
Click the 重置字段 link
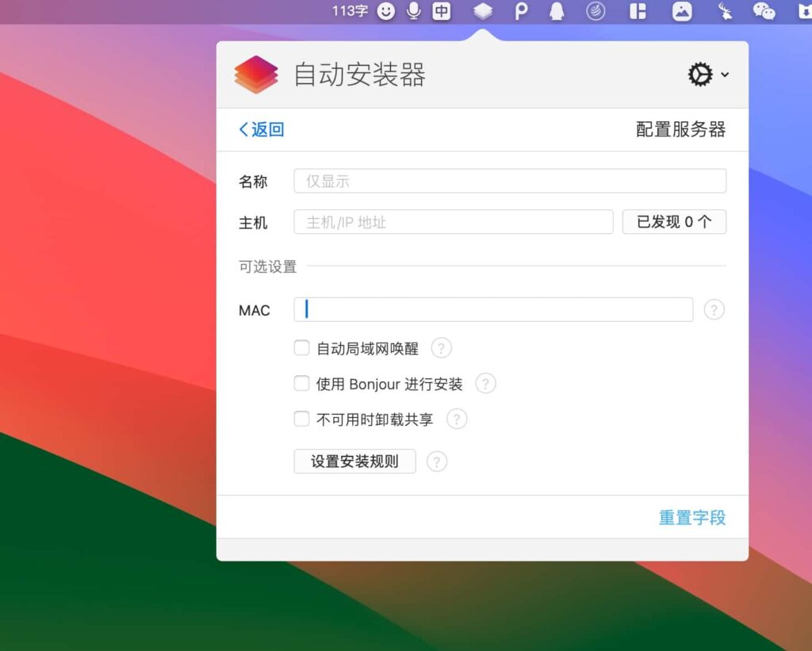[691, 517]
